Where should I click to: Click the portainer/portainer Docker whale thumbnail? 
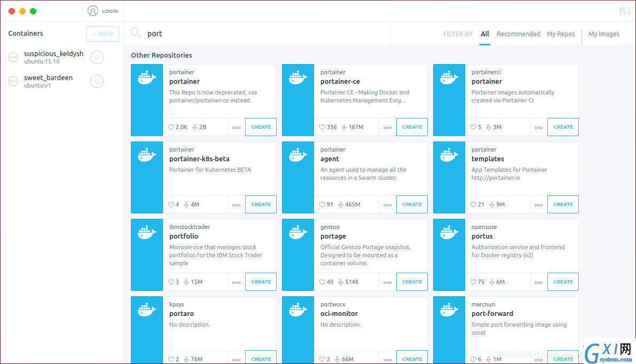(x=147, y=100)
